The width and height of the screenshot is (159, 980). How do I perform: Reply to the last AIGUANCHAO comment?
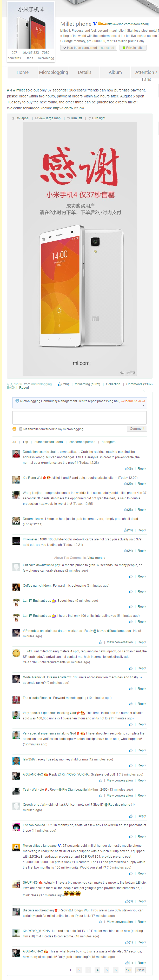click(142, 963)
